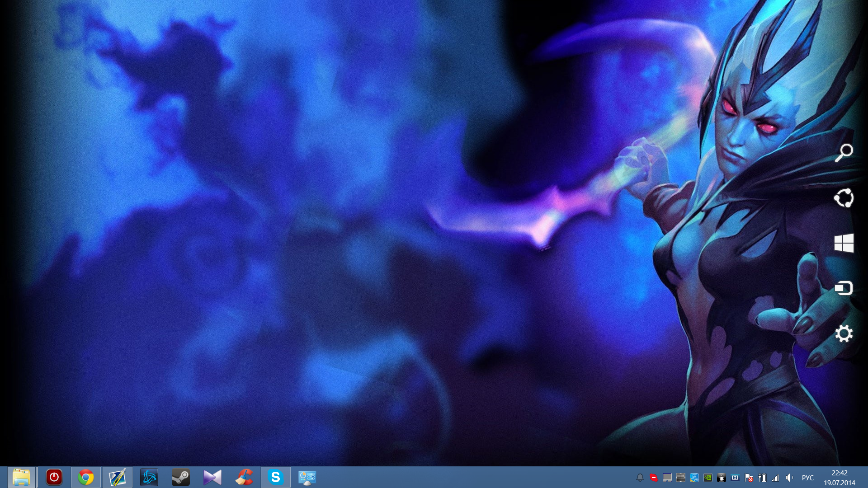The height and width of the screenshot is (488, 868).
Task: Switch to the Skype window
Action: [x=275, y=477]
